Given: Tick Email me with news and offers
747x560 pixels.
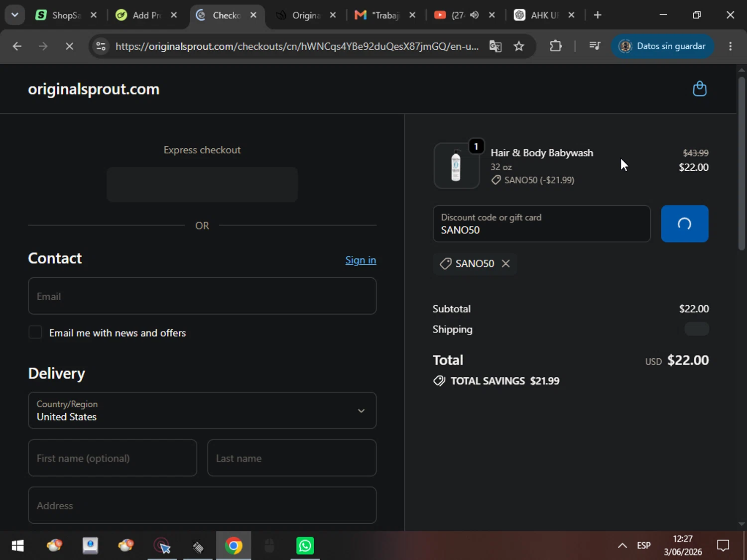Looking at the screenshot, I should 35,333.
